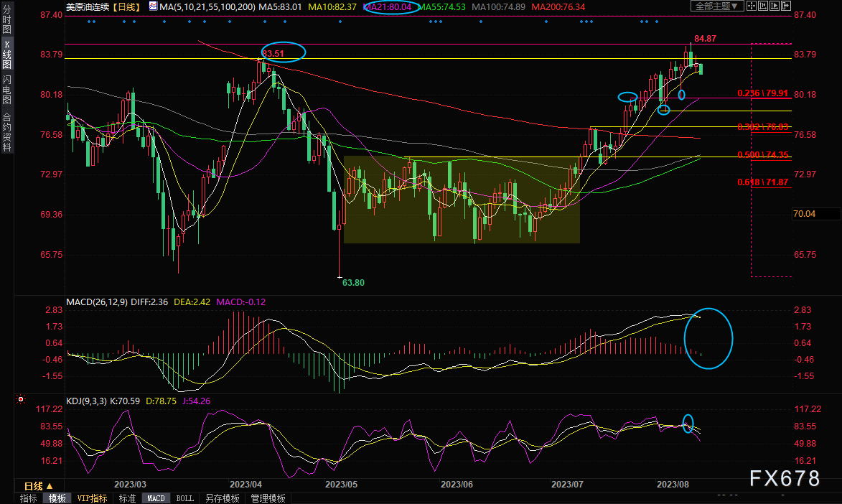Click the MA5:83.01 value
The image size is (842, 504).
[x=280, y=7]
